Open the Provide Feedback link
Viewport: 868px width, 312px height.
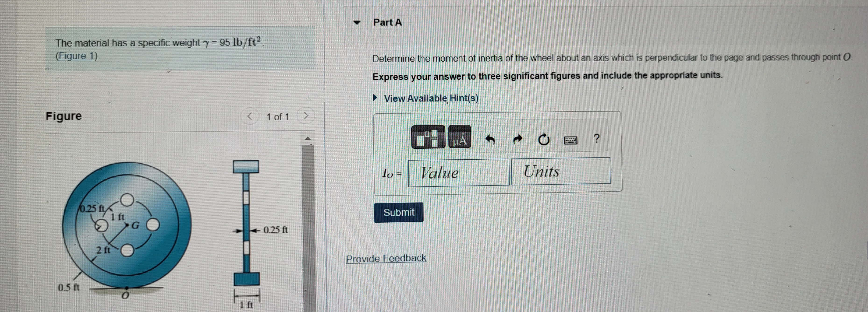[x=386, y=259]
